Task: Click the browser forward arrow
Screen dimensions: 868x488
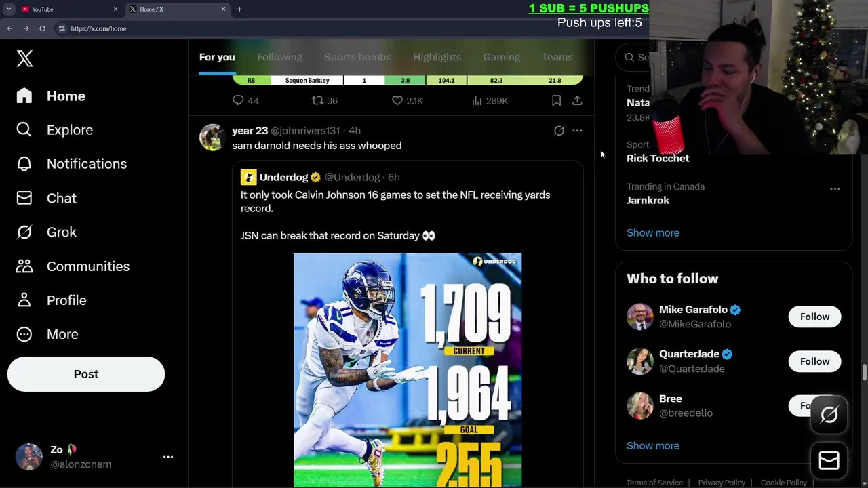Action: coord(26,28)
